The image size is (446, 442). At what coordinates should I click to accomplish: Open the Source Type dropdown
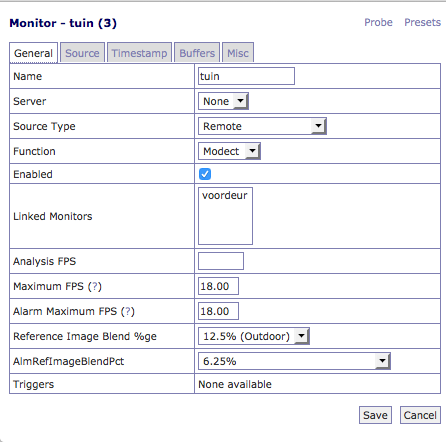pyautogui.click(x=262, y=126)
